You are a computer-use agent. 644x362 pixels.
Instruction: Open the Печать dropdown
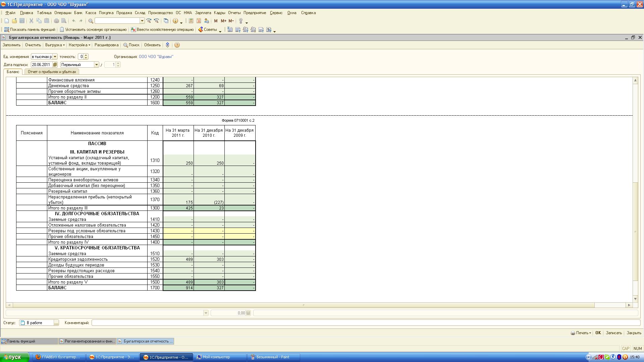tap(581, 333)
